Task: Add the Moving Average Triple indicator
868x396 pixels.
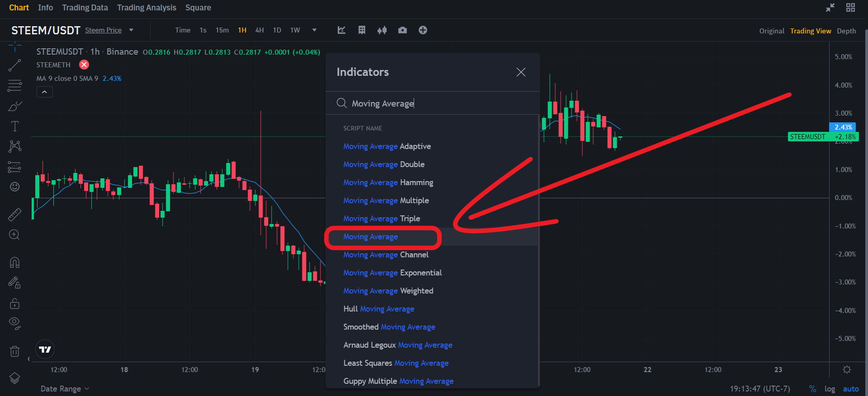Action: [382, 219]
